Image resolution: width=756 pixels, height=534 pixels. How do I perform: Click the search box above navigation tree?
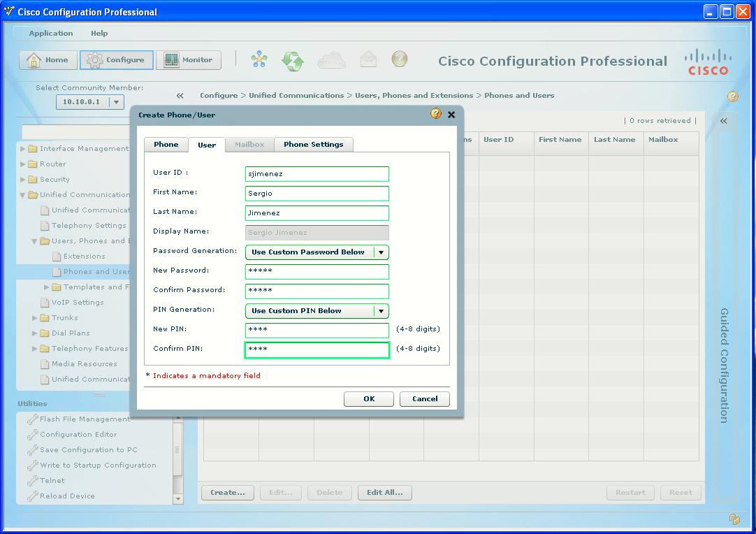point(76,132)
